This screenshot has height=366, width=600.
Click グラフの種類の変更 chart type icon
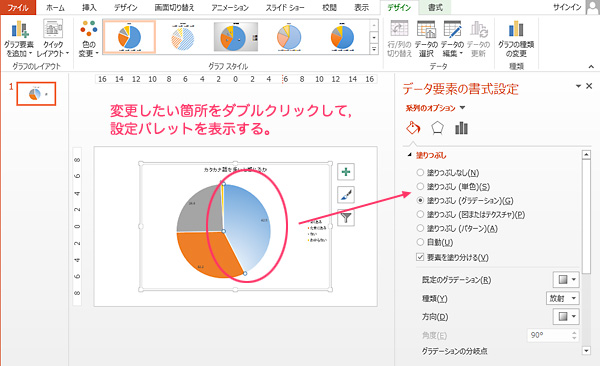click(516, 38)
